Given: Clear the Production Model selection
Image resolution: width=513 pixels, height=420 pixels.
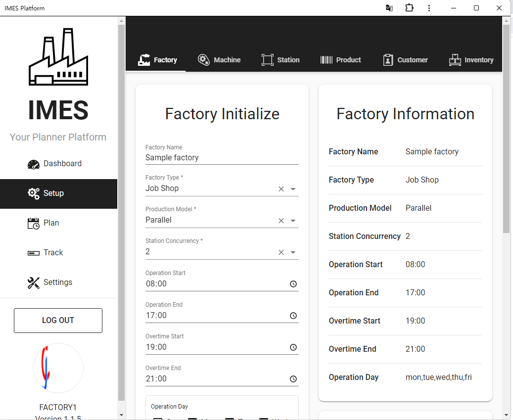Looking at the screenshot, I should coord(281,221).
